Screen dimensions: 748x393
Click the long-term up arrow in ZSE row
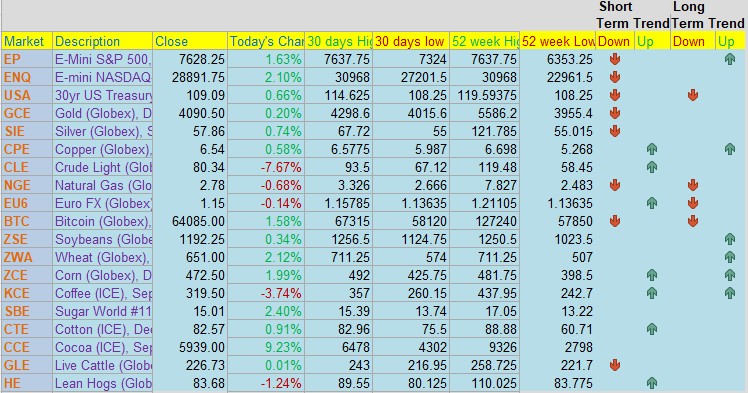(729, 239)
